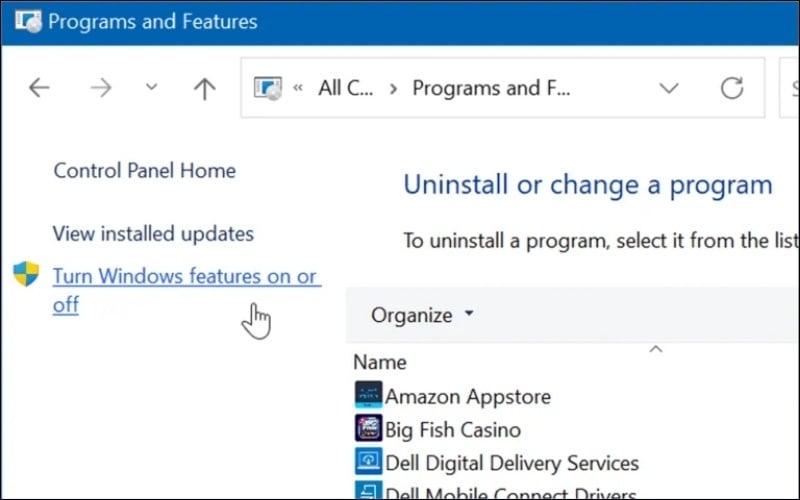Click Turn Windows features on or off
This screenshot has width=800, height=500.
tap(185, 277)
